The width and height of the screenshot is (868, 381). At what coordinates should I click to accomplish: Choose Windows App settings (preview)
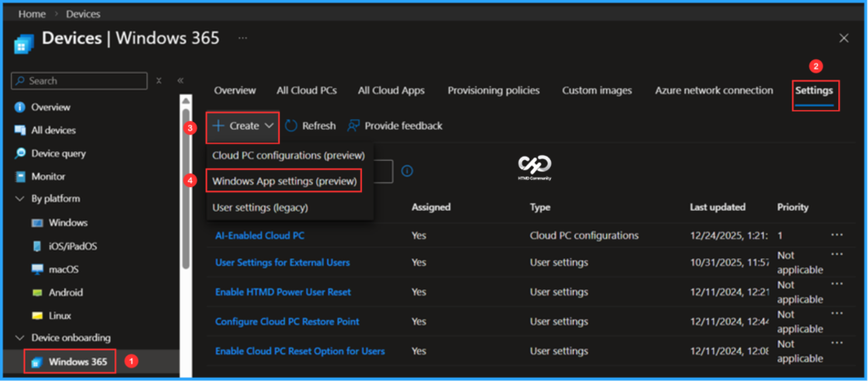click(285, 181)
